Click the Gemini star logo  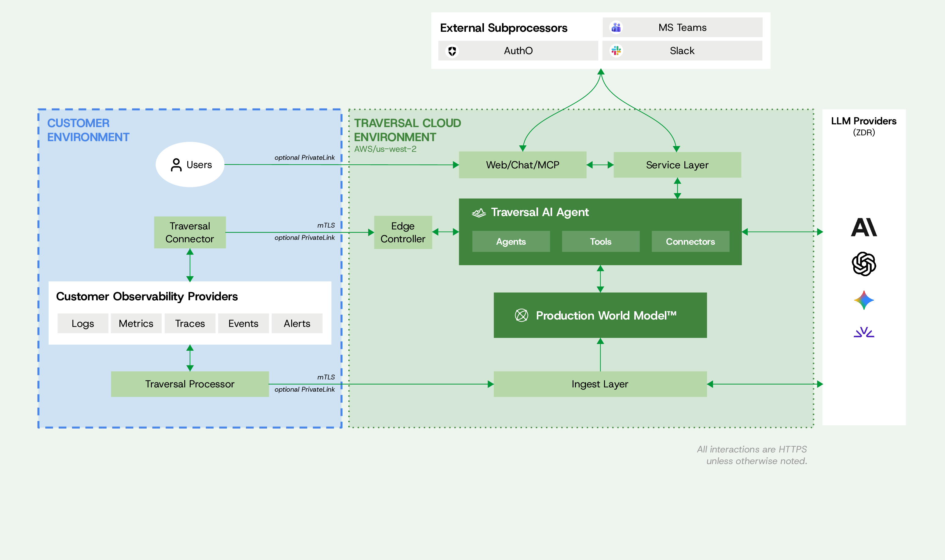click(x=863, y=300)
